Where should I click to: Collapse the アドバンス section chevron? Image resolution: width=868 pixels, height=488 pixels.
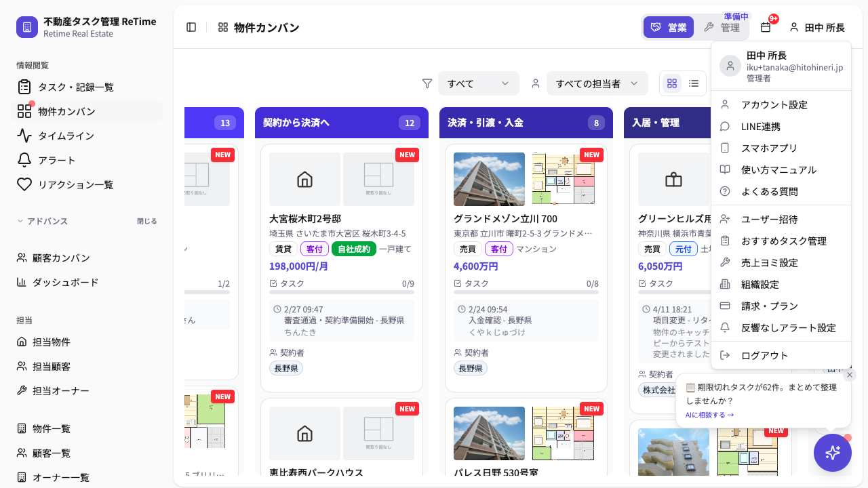click(20, 221)
